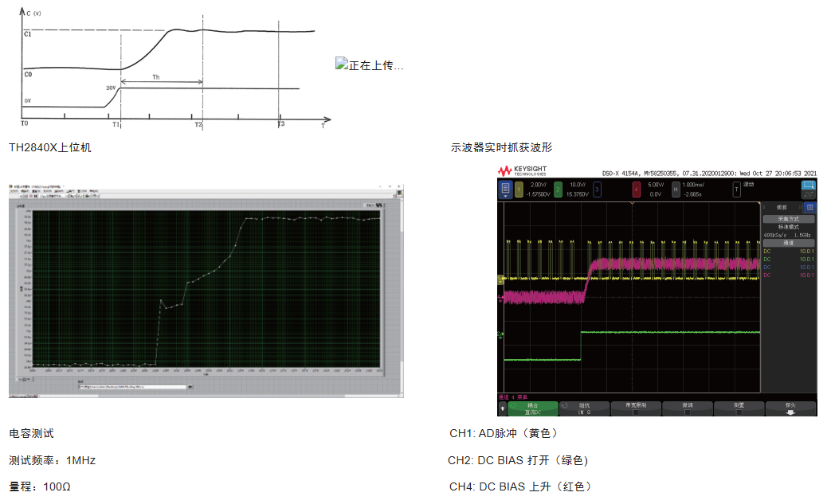Click the graph legend plot icon

pos(379,205)
